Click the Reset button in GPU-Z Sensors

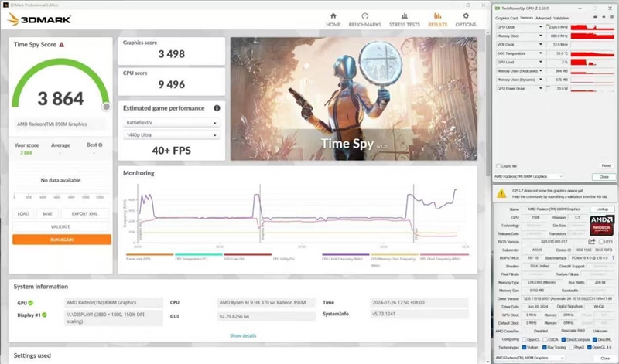tap(607, 165)
